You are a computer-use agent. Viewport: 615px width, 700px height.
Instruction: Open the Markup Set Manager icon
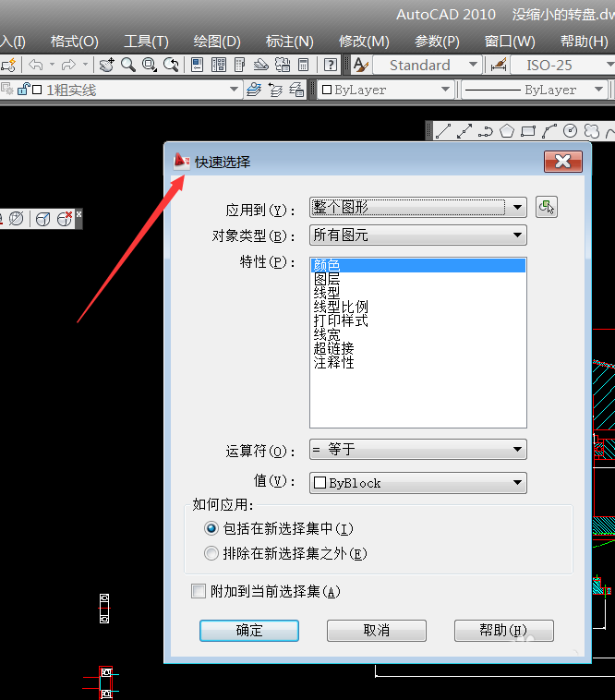283,66
